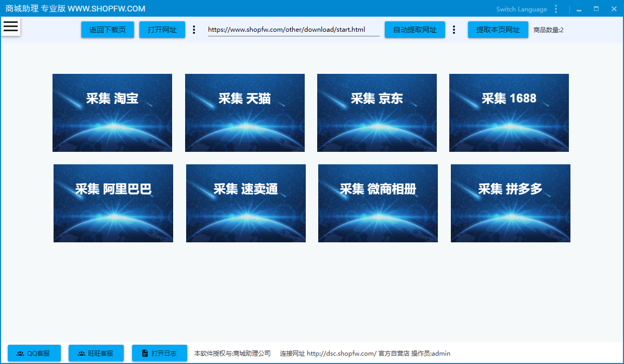The image size is (624, 364).
Task: Click the 连接网址 http://dsc.shopfw.com/ status text
Action: 328,354
